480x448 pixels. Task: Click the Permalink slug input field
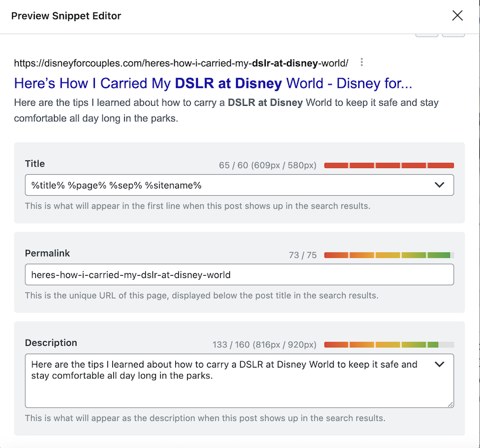pyautogui.click(x=239, y=274)
